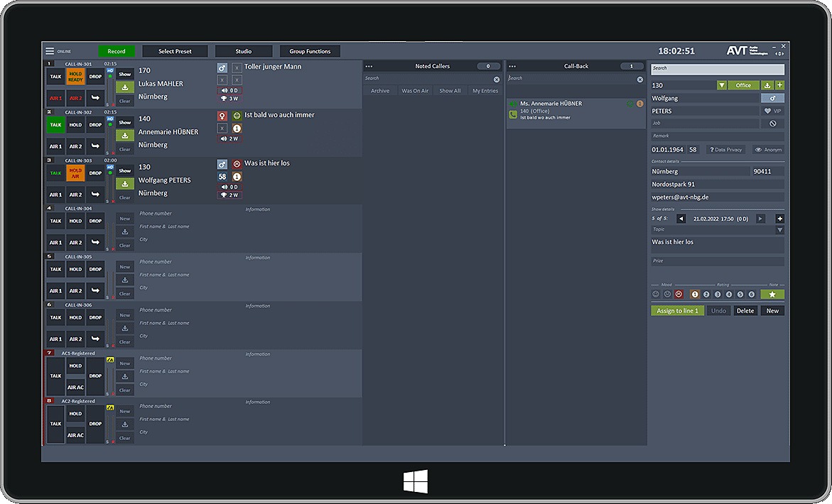This screenshot has height=504, width=832.
Task: Open the green phone number type dropdown
Action: pos(722,85)
